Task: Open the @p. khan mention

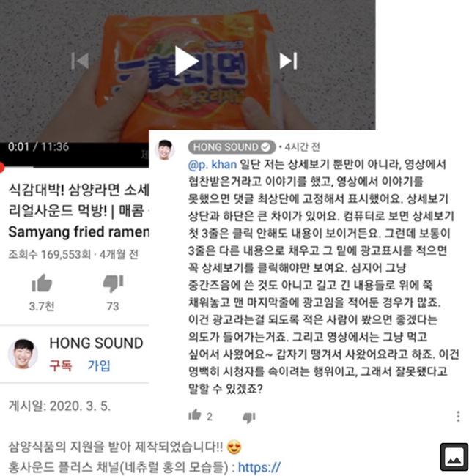Action: click(213, 165)
